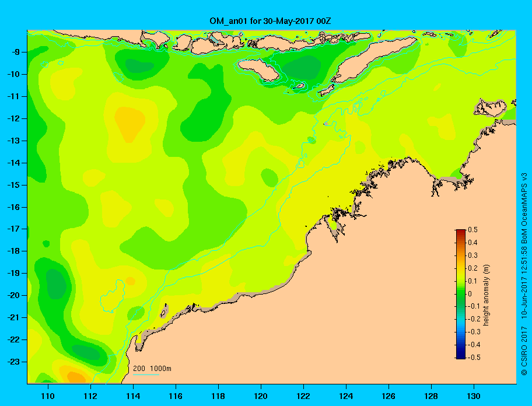Click latitude label -9 on the vertical axis
This screenshot has width=532, height=406.
click(x=16, y=52)
